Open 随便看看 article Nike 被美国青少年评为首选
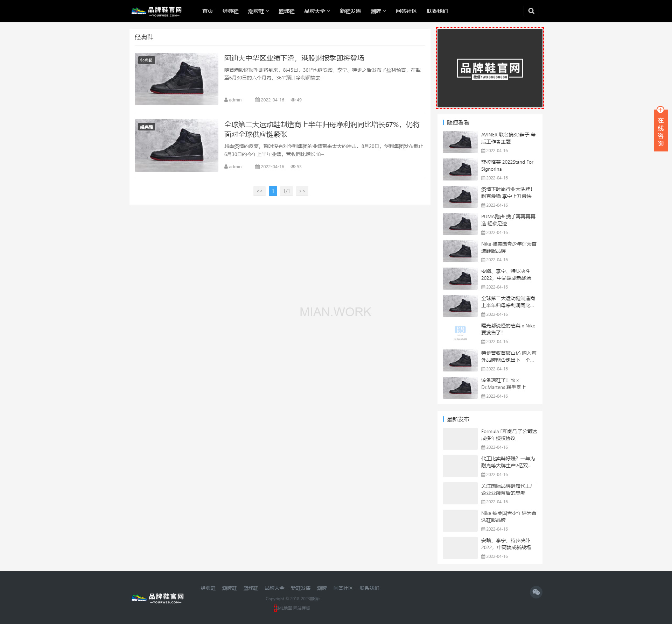The height and width of the screenshot is (624, 672). pos(509,247)
